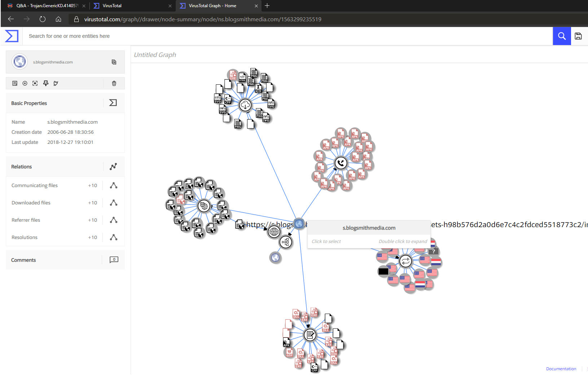Select the notepad hub node in the bottom cluster
Screen dimensions: 588x376
coord(310,335)
